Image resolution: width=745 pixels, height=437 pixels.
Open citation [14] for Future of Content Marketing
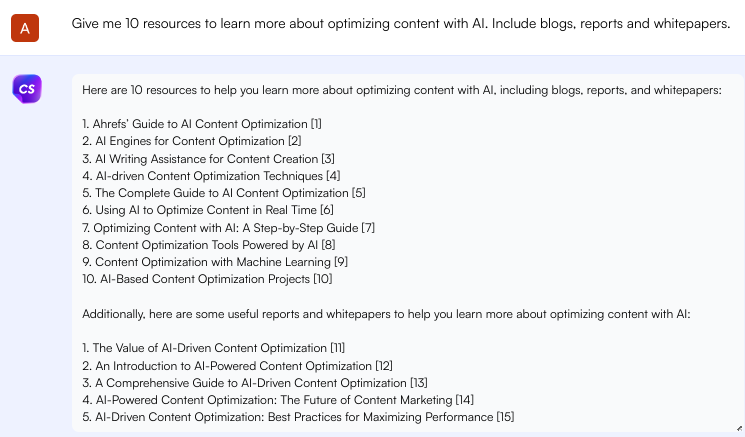point(464,399)
